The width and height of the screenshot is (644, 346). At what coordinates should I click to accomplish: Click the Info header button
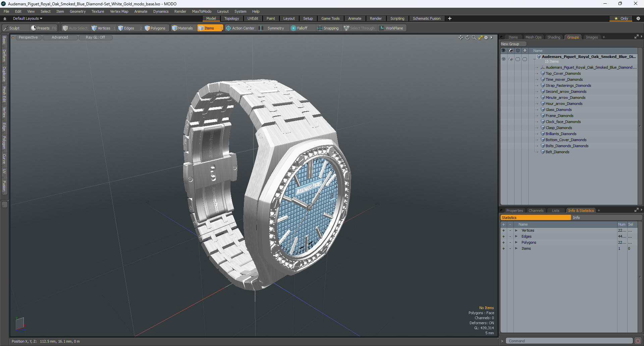606,218
